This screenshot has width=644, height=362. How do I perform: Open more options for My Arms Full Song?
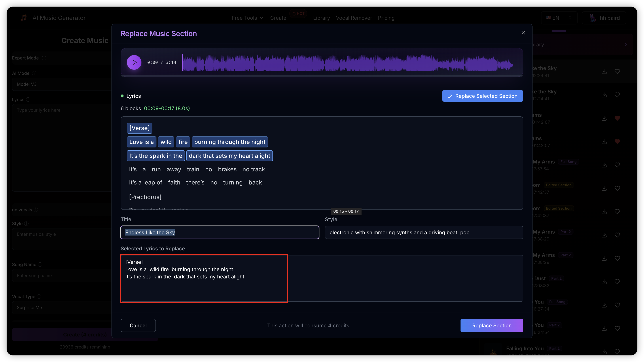click(x=629, y=165)
